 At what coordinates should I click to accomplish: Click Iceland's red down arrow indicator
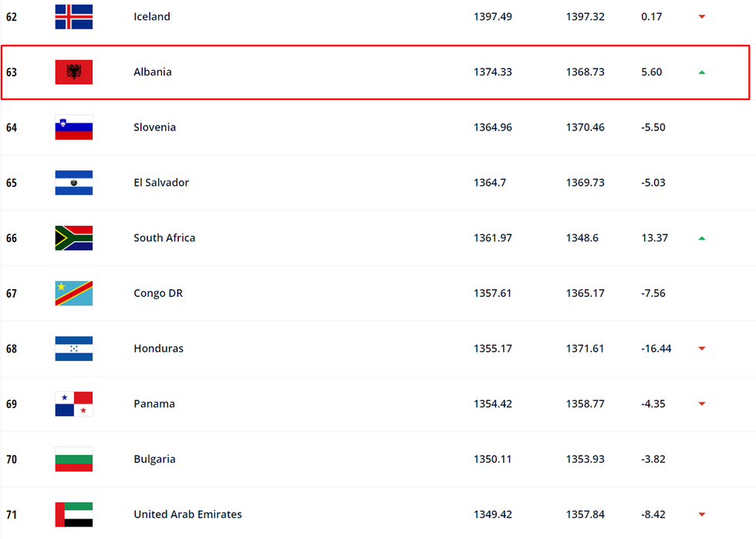coord(702,17)
